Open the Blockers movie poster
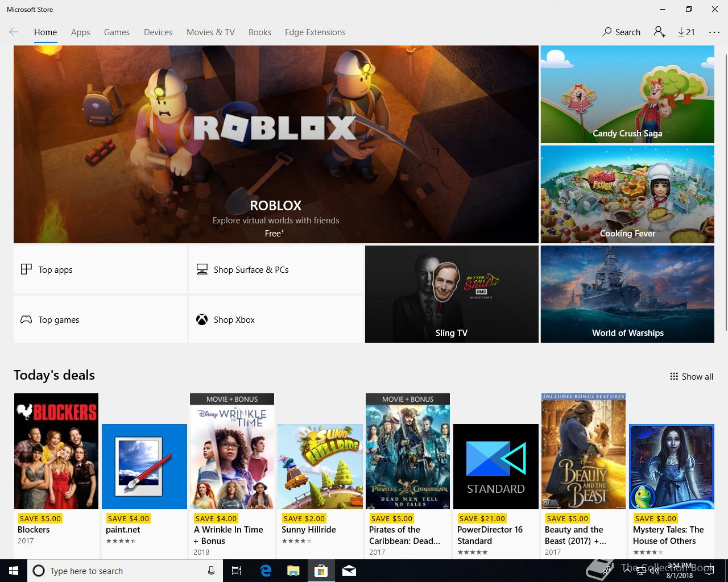Viewport: 728px width, 582px height. tap(56, 451)
